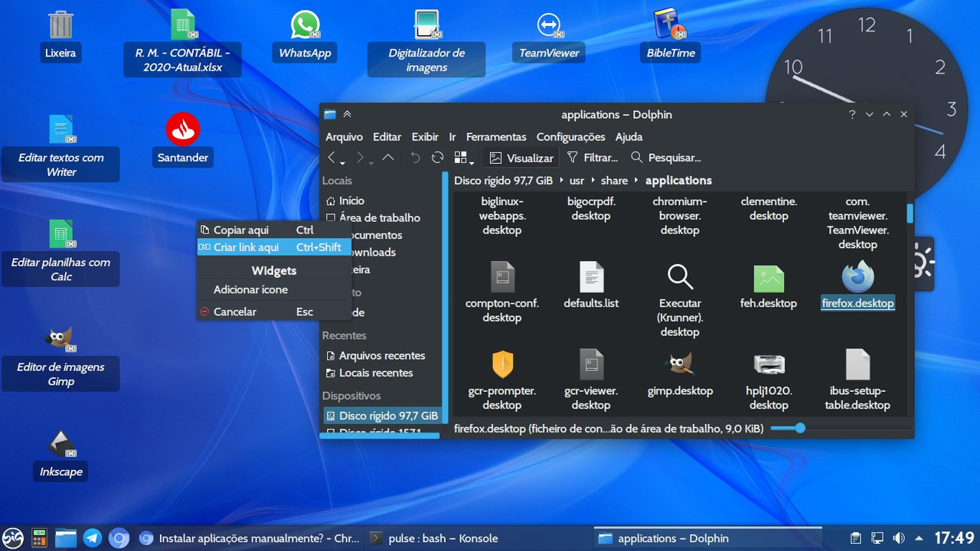This screenshot has height=551, width=980.
Task: Cancel the drop action with Cancelar
Action: pyautogui.click(x=274, y=311)
